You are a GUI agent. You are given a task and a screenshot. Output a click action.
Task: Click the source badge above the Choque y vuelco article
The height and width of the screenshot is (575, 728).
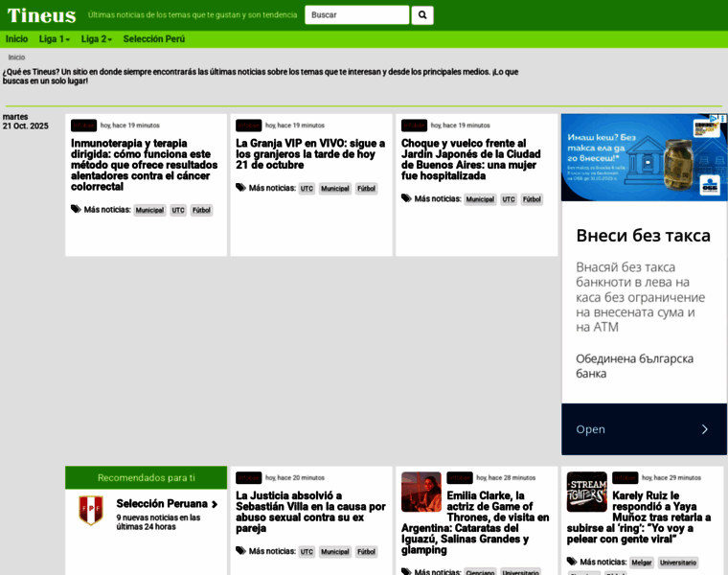pos(414,126)
